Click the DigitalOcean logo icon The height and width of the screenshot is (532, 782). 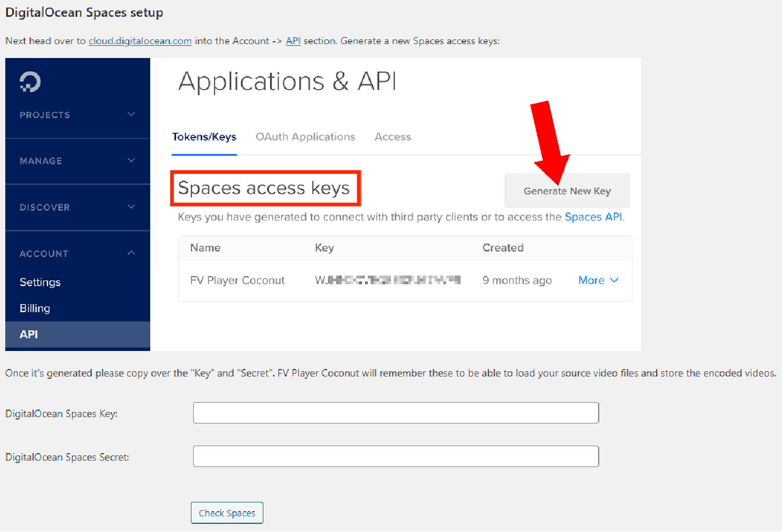[x=30, y=82]
